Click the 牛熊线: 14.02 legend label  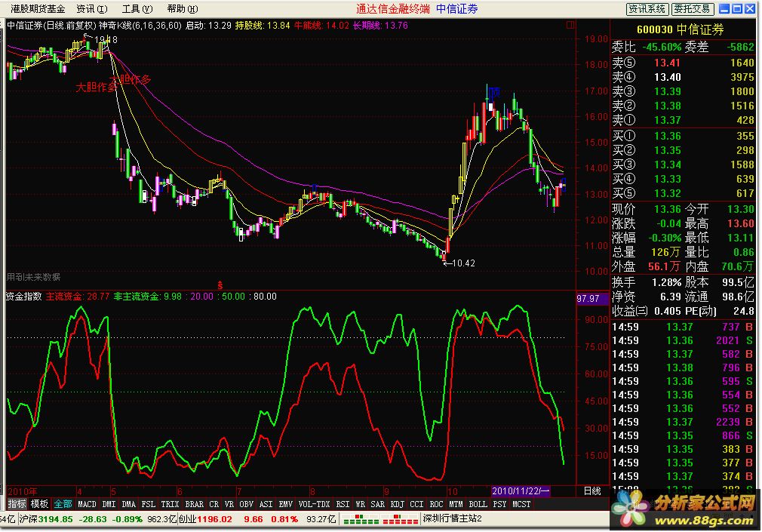coord(321,26)
